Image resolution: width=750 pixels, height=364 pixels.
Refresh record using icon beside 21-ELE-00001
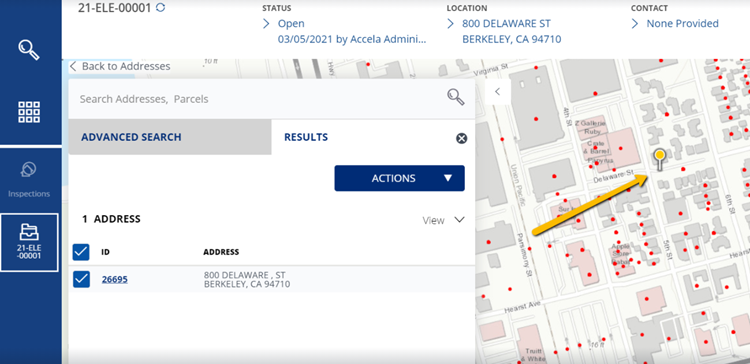(161, 8)
